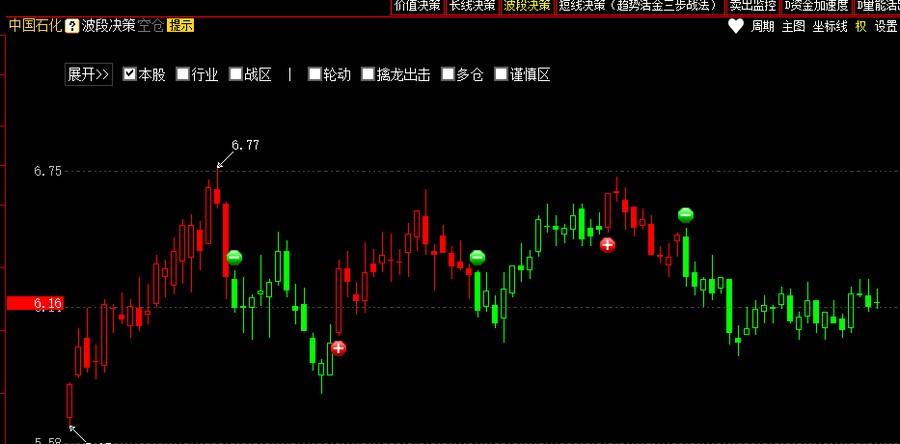Open the 设置 settings

pos(886,26)
